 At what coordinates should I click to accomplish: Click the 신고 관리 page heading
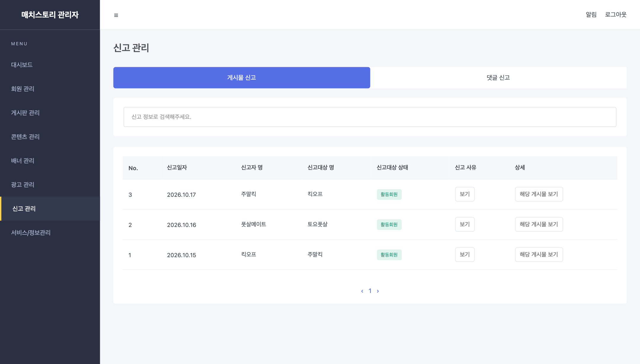click(x=131, y=48)
